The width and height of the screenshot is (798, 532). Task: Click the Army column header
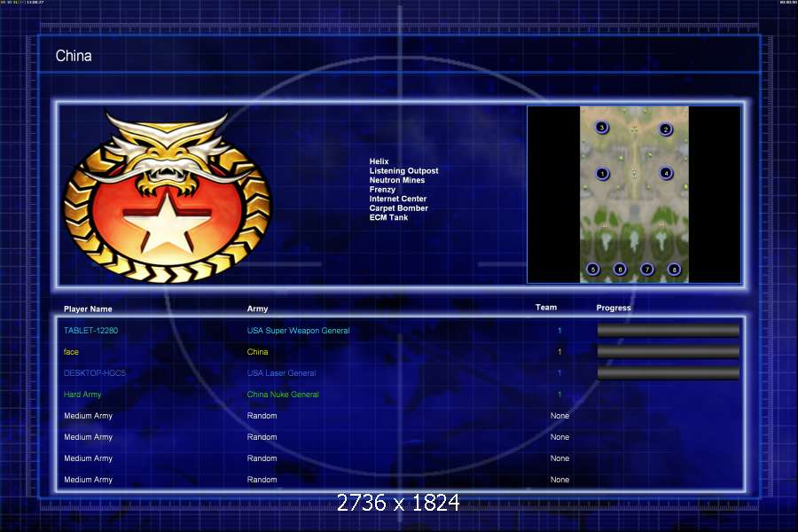(257, 309)
